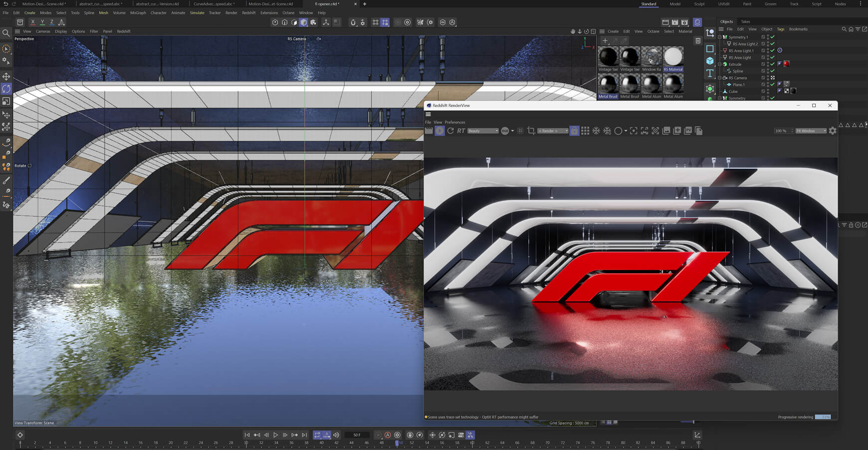Lock the Y axis
The width and height of the screenshot is (868, 450).
coord(42,22)
